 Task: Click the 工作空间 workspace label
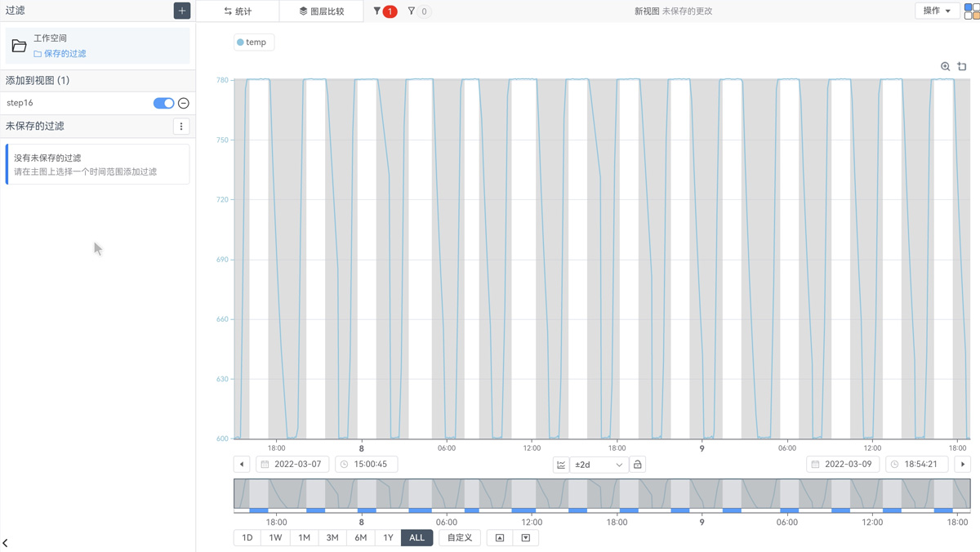click(51, 38)
